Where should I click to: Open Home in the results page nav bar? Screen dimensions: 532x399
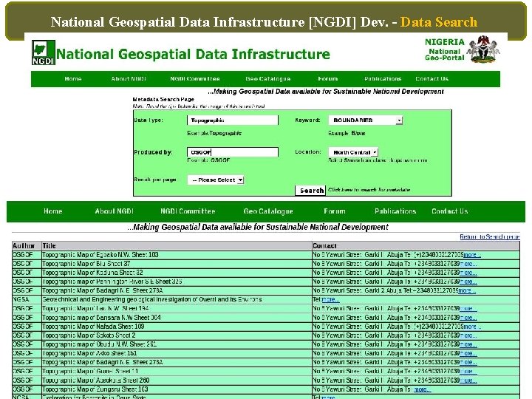coord(53,211)
